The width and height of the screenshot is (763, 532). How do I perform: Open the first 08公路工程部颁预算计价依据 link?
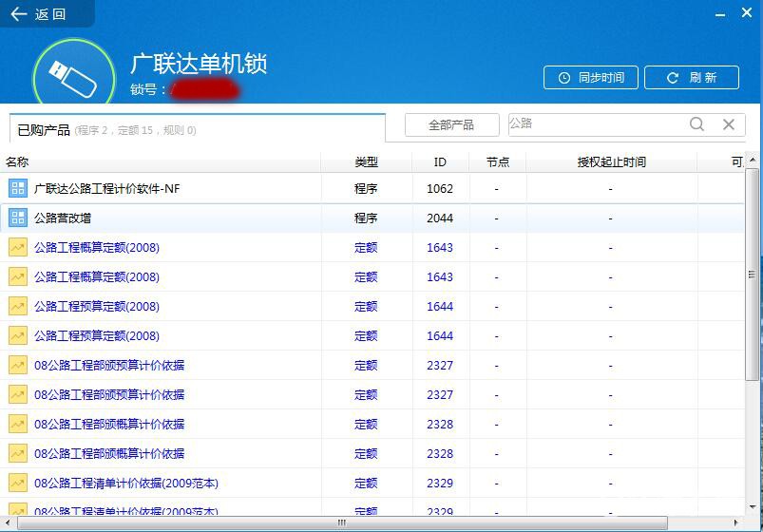109,366
